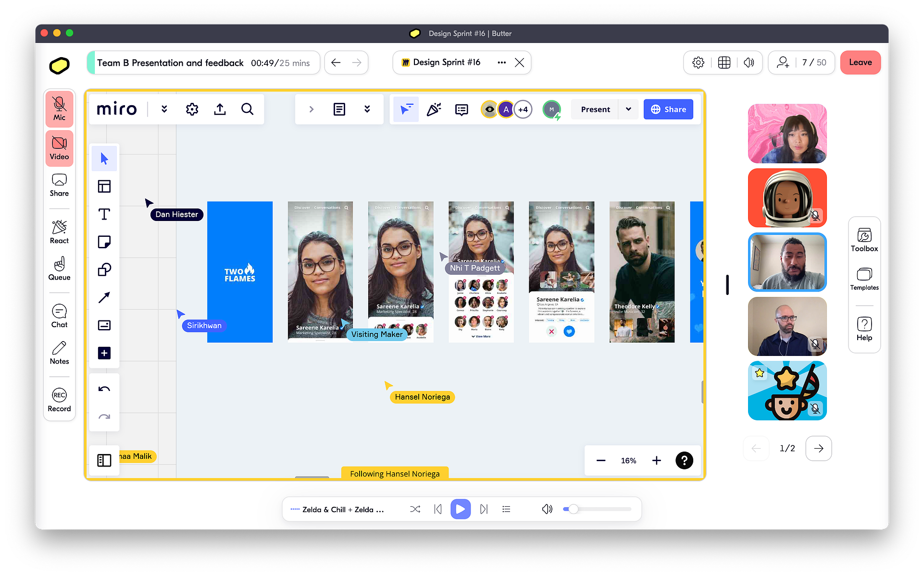Show the +4 more collaborators
This screenshot has height=576, width=924.
[523, 109]
